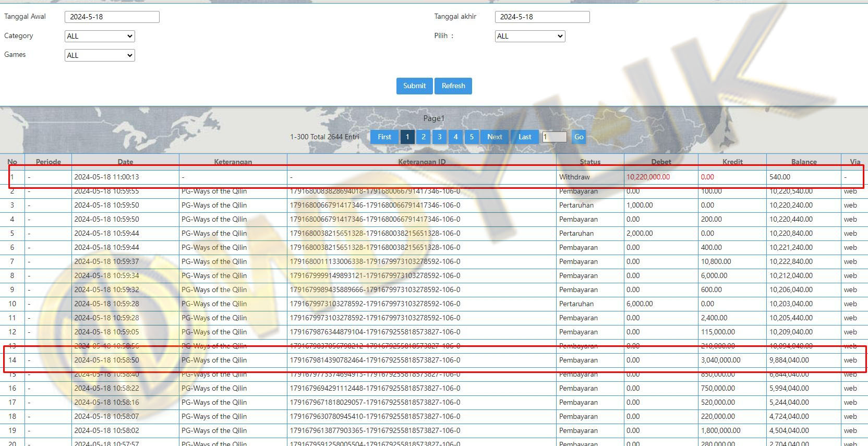Select page 3 in pagination
The width and height of the screenshot is (868, 446).
440,137
